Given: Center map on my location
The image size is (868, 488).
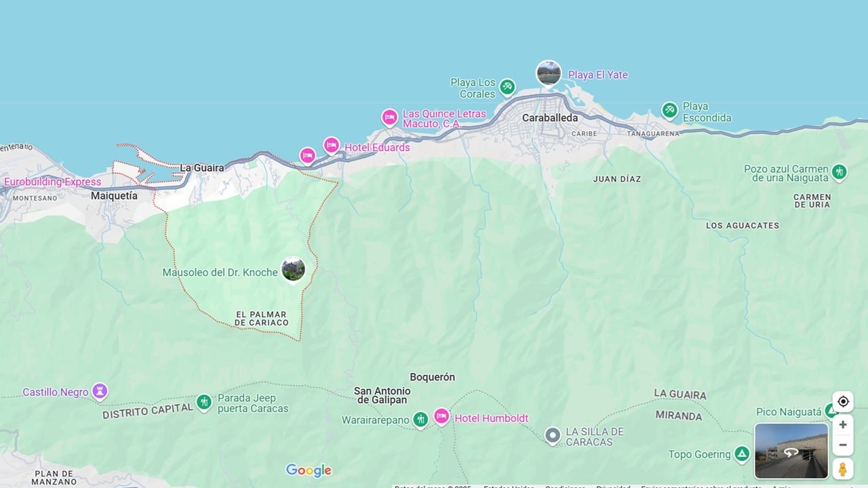Looking at the screenshot, I should (x=843, y=401).
